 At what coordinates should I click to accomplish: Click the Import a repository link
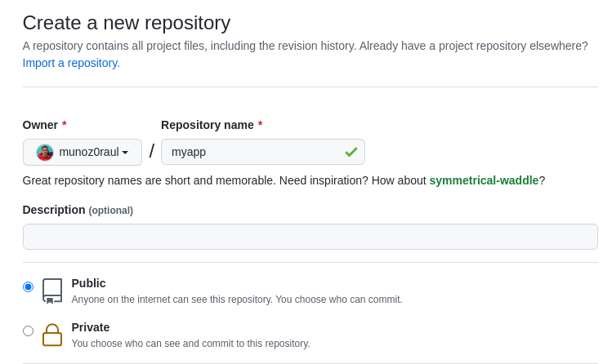[71, 63]
